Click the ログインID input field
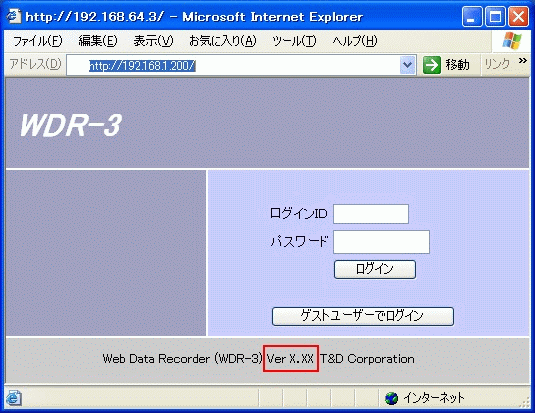 (371, 214)
